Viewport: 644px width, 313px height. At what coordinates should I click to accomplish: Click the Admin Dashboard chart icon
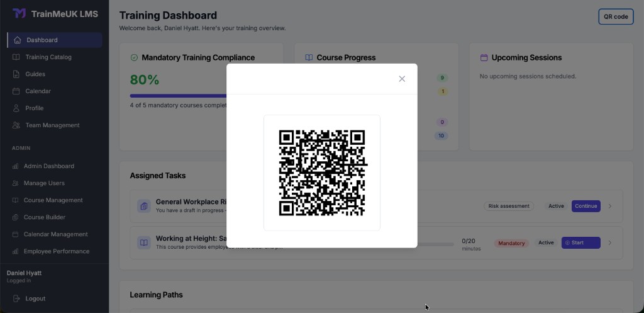tap(15, 166)
